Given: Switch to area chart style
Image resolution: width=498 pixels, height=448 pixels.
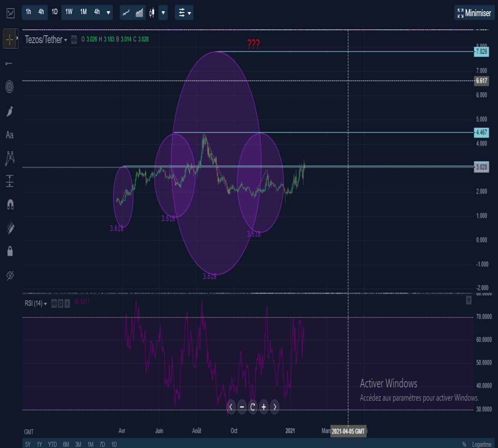Looking at the screenshot, I should (x=139, y=13).
